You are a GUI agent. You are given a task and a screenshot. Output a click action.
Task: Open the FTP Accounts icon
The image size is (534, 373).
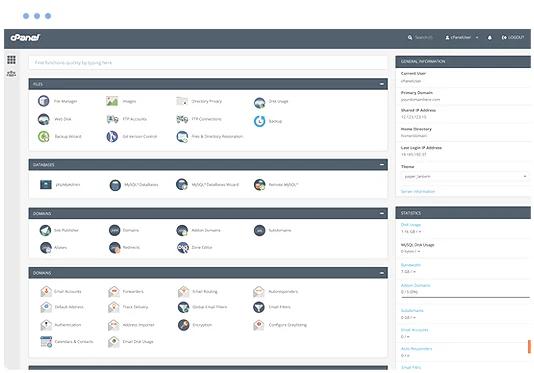coord(112,119)
